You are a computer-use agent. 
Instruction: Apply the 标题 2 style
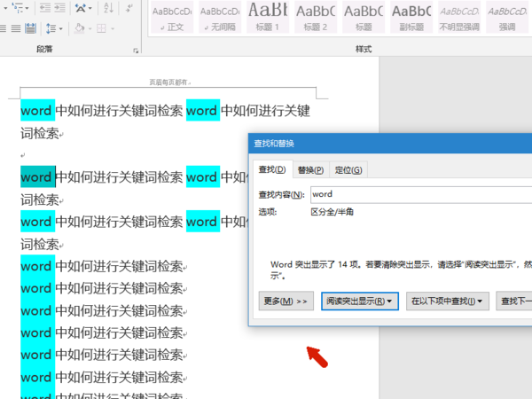point(316,18)
